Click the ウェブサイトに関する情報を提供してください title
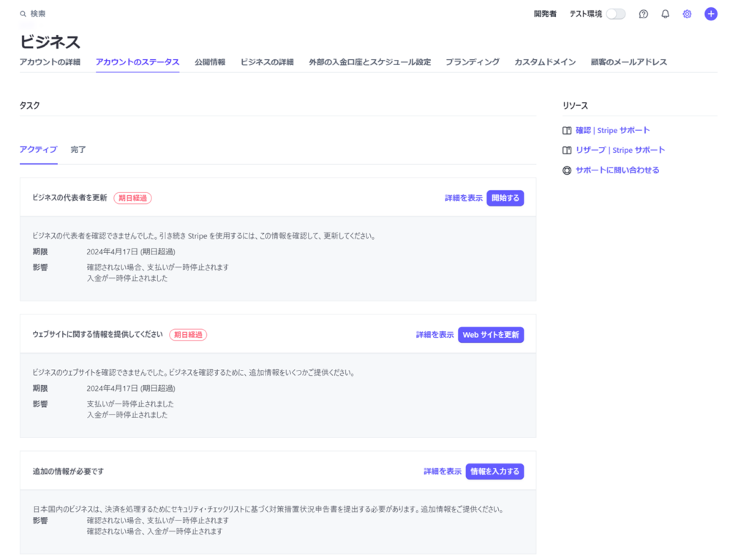Image resolution: width=749 pixels, height=560 pixels. pos(97,335)
